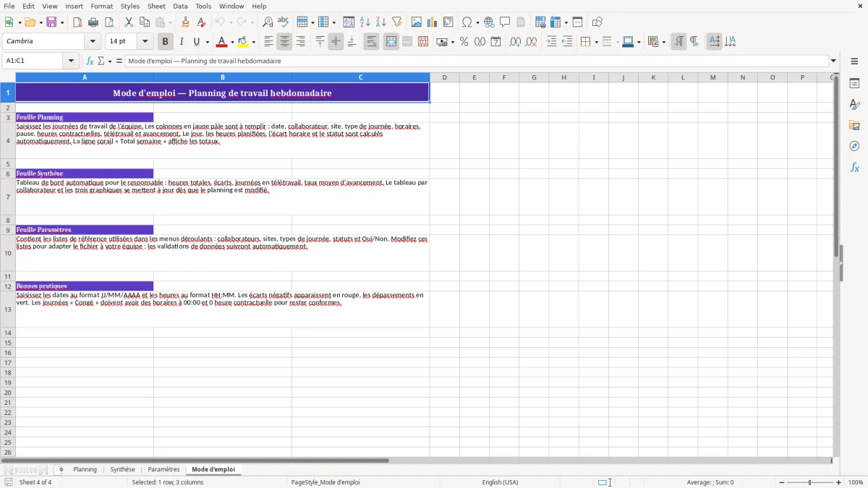
Task: Insert a hyperlink
Action: [x=489, y=22]
